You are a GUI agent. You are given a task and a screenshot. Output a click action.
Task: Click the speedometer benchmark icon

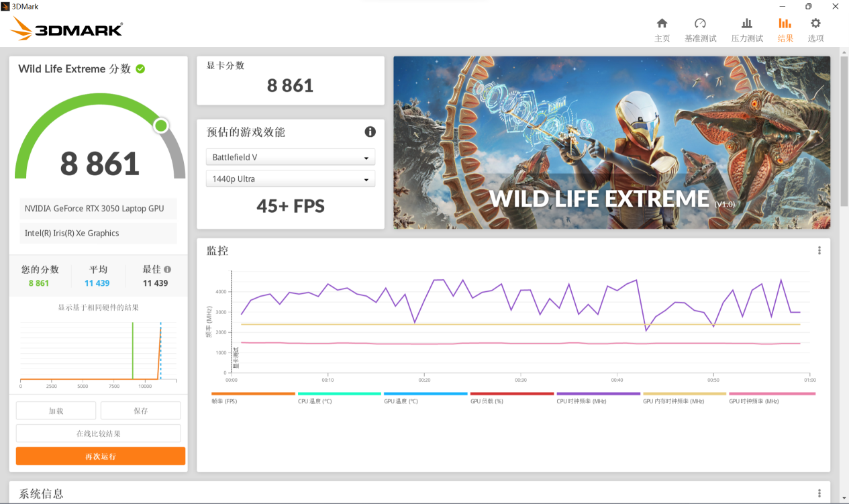(700, 23)
